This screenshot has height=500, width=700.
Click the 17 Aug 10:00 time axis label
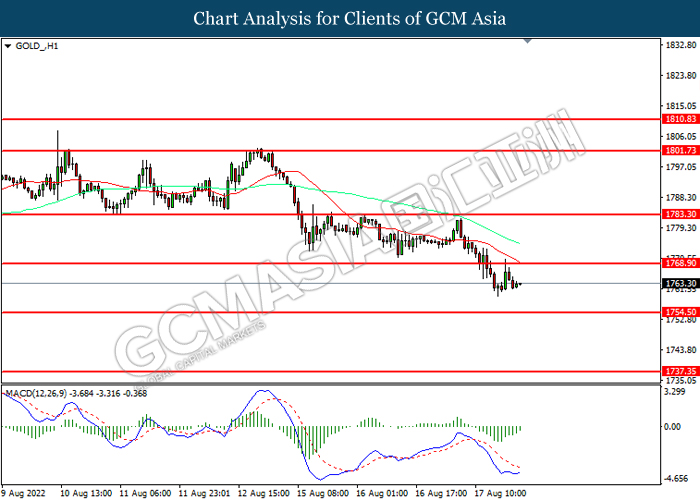[500, 493]
